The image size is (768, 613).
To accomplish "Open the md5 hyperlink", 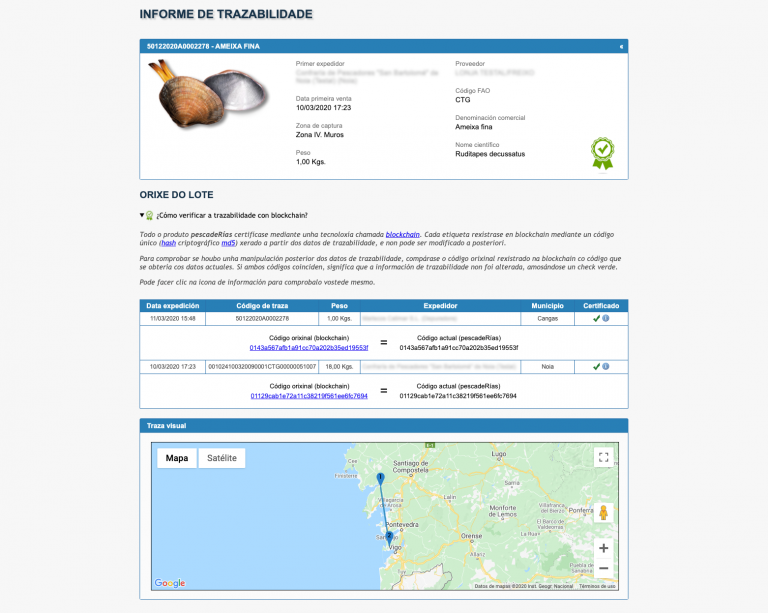I will 228,243.
